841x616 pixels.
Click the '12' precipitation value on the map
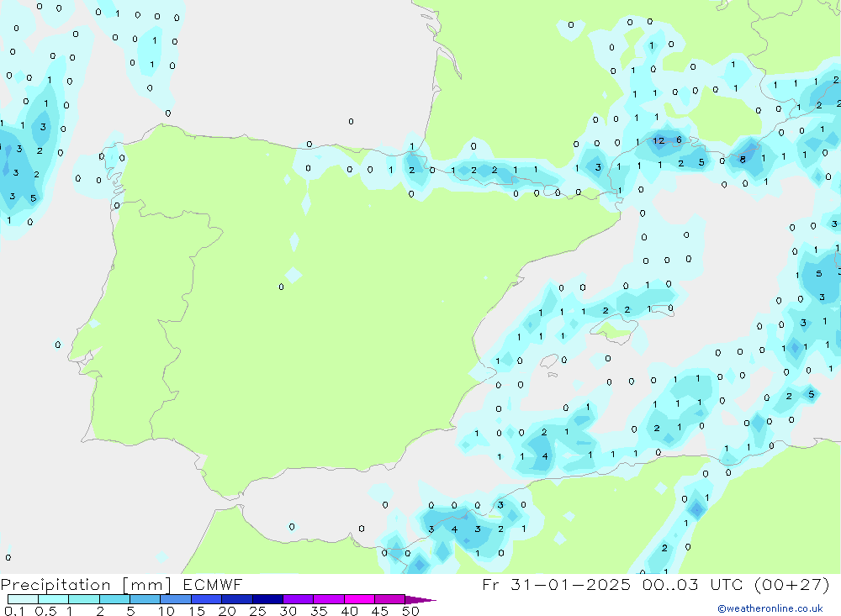point(659,141)
